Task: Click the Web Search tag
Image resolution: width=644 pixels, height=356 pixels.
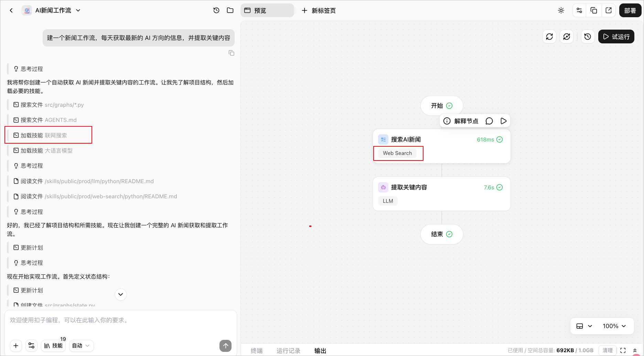Action: 397,153
